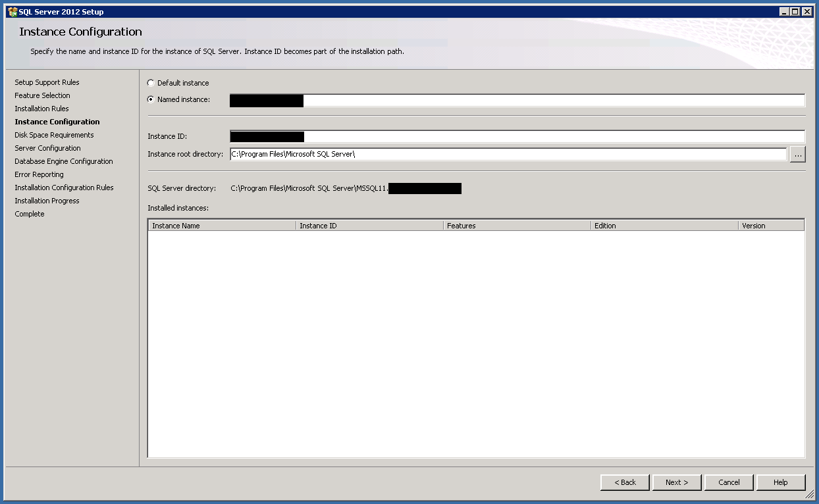Click the window resize grip in corner
This screenshot has width=819, height=504.
pos(810,495)
